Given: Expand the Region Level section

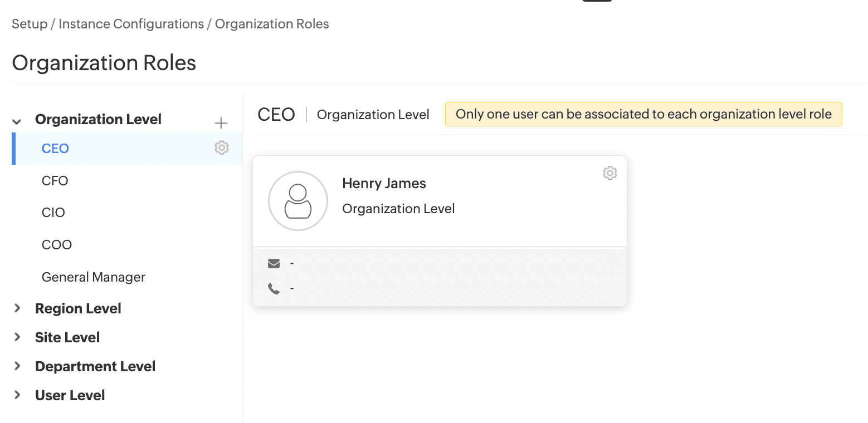Looking at the screenshot, I should 17,308.
